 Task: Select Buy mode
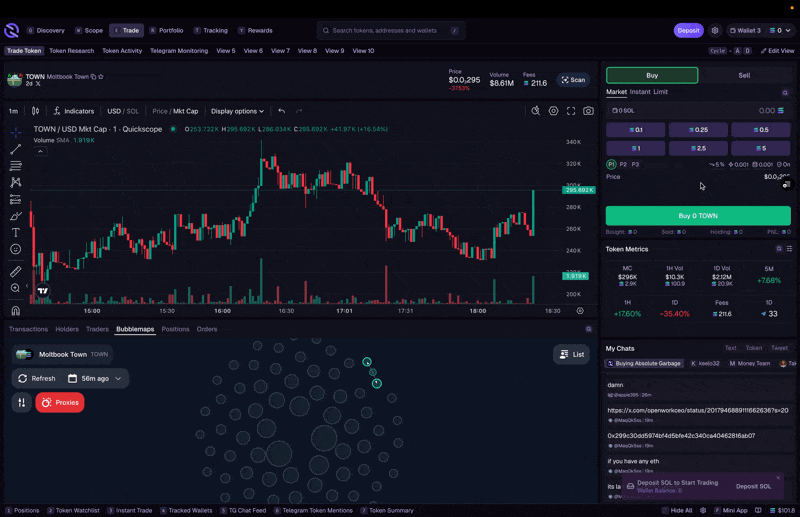(x=652, y=75)
